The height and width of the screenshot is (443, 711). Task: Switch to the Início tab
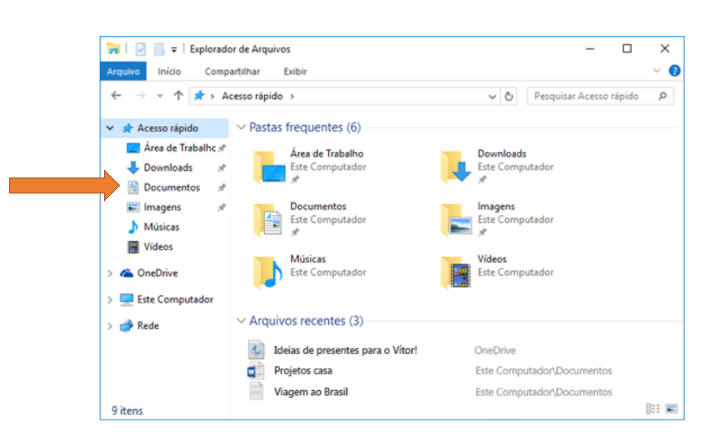169,72
